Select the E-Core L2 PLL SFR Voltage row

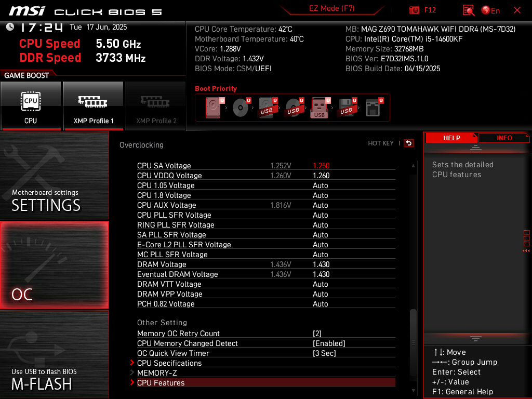coord(266,244)
